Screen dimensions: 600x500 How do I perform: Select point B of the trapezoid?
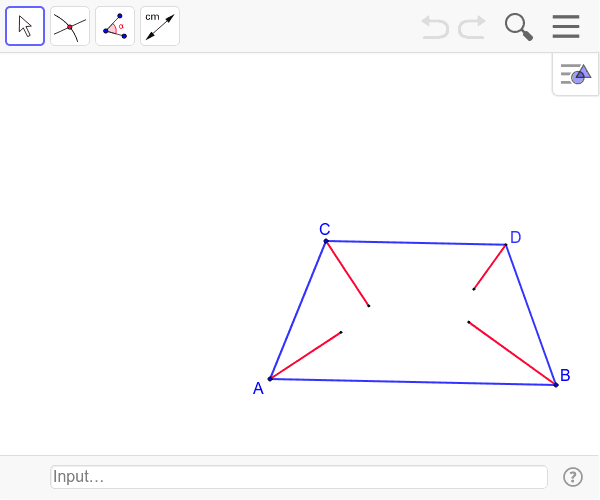click(556, 385)
